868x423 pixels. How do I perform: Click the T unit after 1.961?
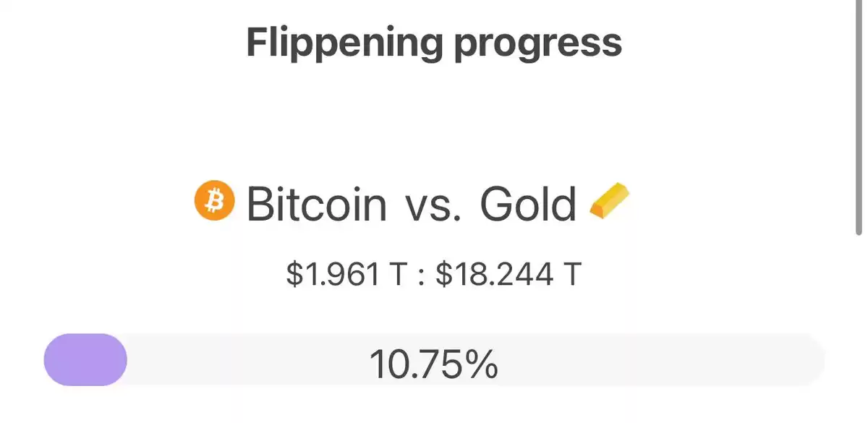click(x=396, y=275)
